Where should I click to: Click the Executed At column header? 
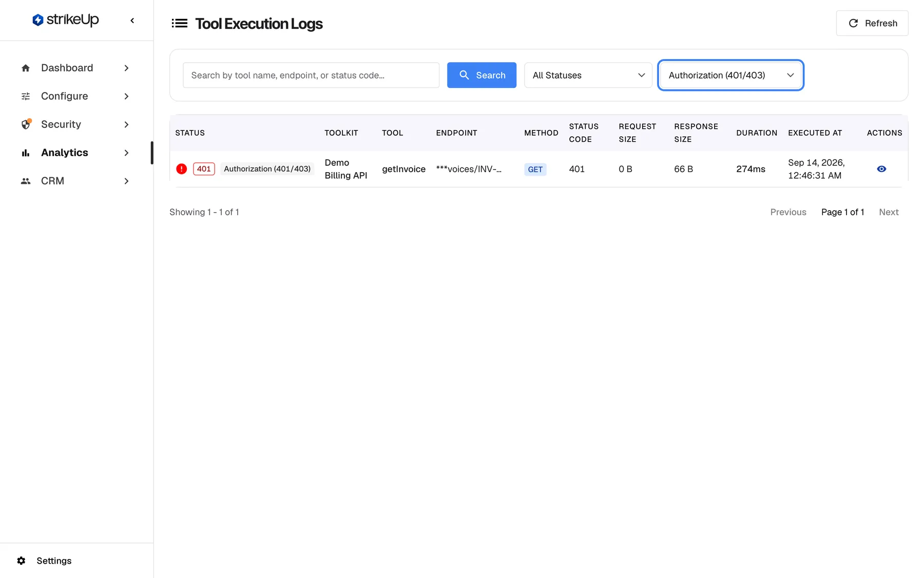coord(815,133)
